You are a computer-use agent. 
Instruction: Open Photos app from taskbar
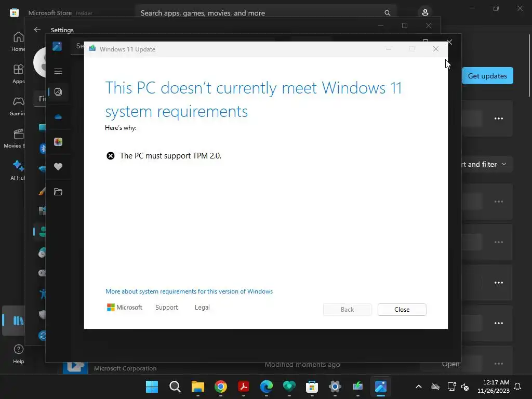[x=381, y=387]
